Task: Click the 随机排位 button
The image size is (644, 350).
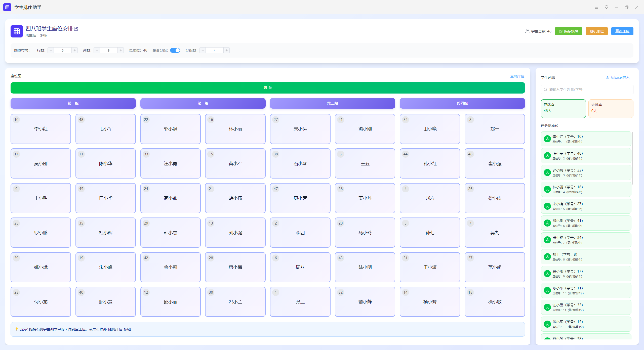Action: point(596,31)
